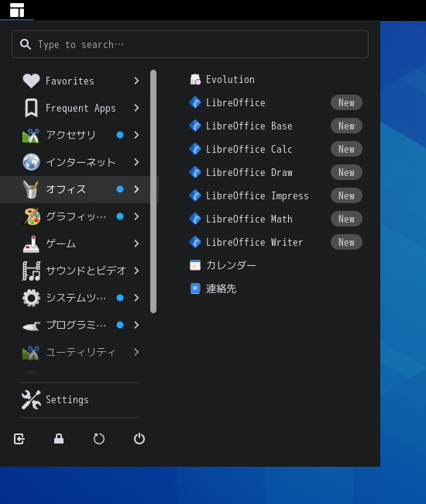Viewport: 426px width, 504px height.
Task: Launch LibreOffice Writer
Action: (x=276, y=242)
